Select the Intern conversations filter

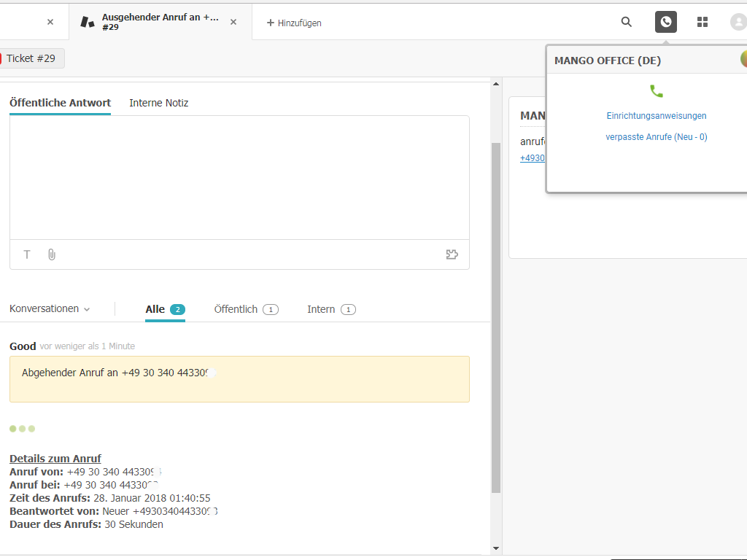tap(330, 309)
